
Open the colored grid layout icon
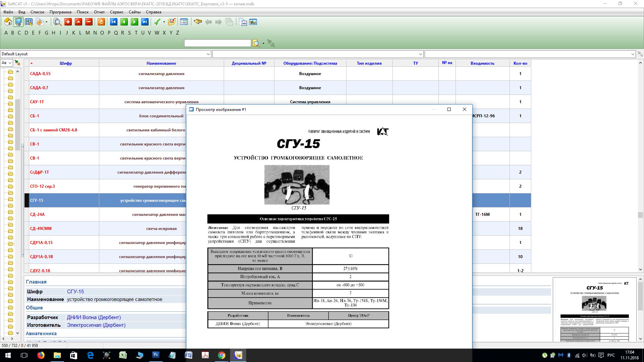pos(184,22)
